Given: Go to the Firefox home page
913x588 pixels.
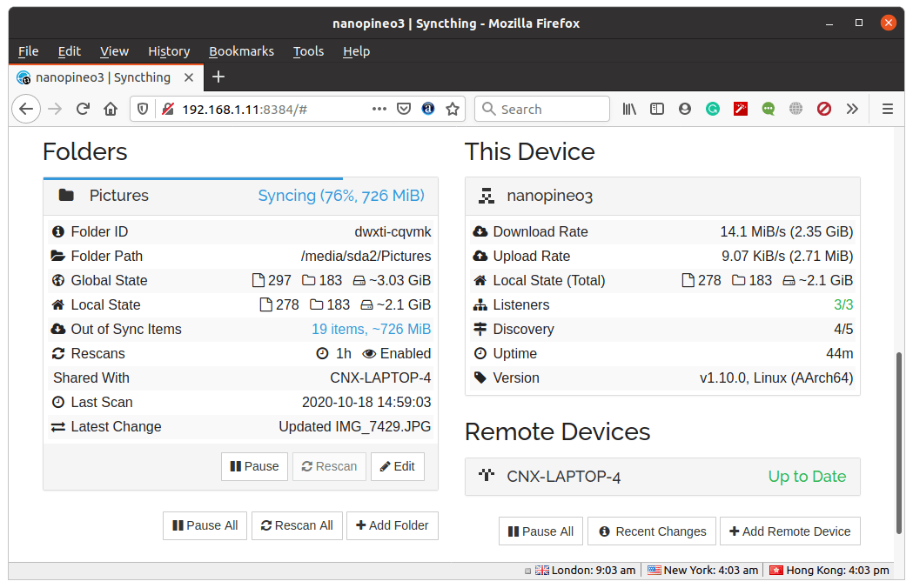Looking at the screenshot, I should [x=111, y=109].
